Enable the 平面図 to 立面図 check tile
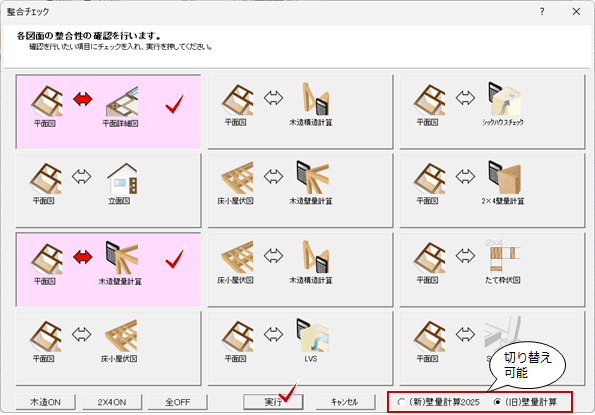The image size is (595, 415). tap(108, 190)
